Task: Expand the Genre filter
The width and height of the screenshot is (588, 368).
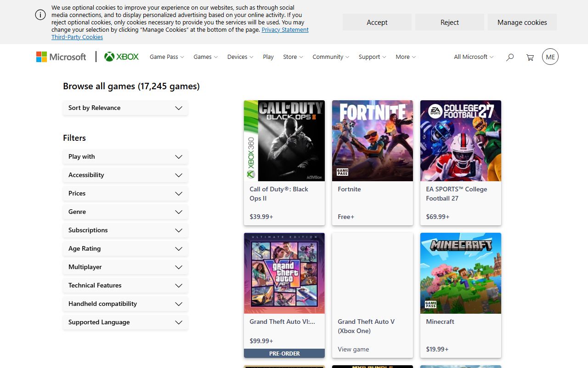Action: 125,212
